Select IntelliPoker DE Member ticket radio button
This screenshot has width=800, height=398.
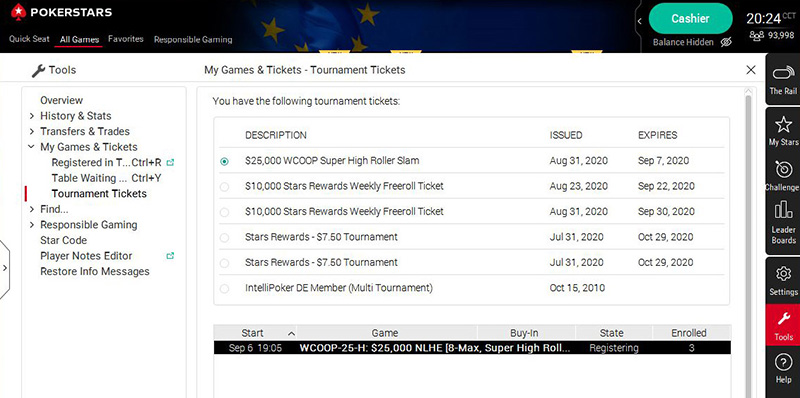point(224,289)
